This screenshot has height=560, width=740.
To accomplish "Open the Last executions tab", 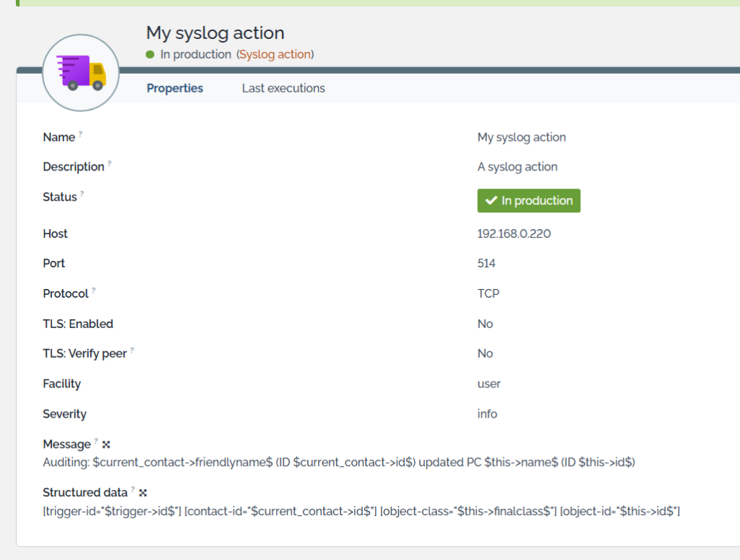I will point(283,88).
